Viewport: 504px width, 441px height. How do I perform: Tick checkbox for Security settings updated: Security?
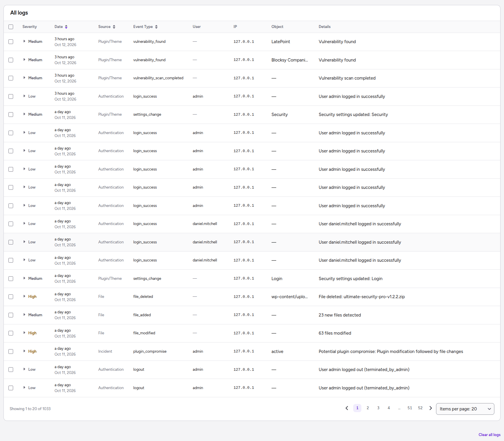pos(11,115)
